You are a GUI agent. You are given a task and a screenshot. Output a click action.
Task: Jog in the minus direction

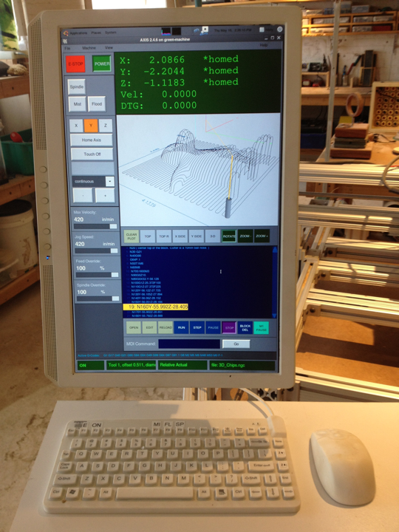tap(83, 196)
